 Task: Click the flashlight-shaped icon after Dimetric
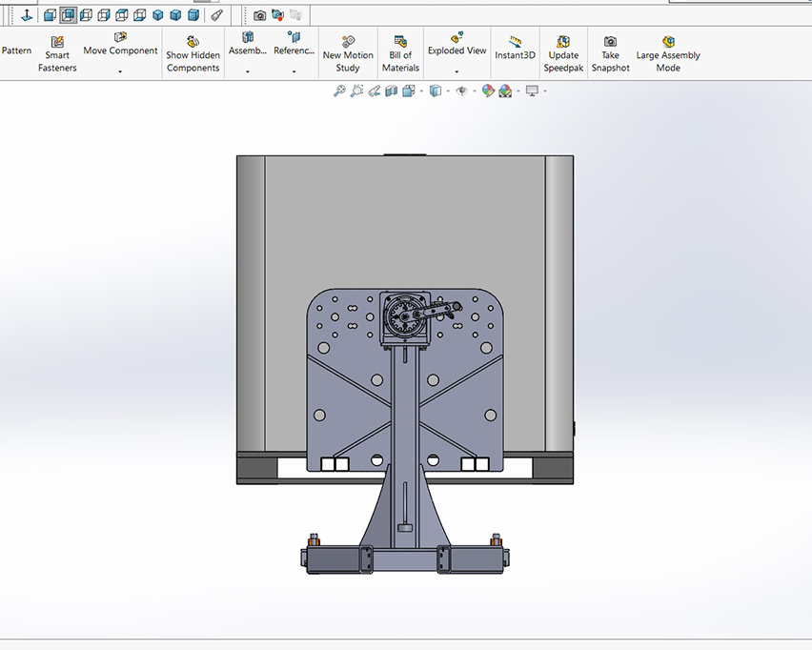click(217, 15)
